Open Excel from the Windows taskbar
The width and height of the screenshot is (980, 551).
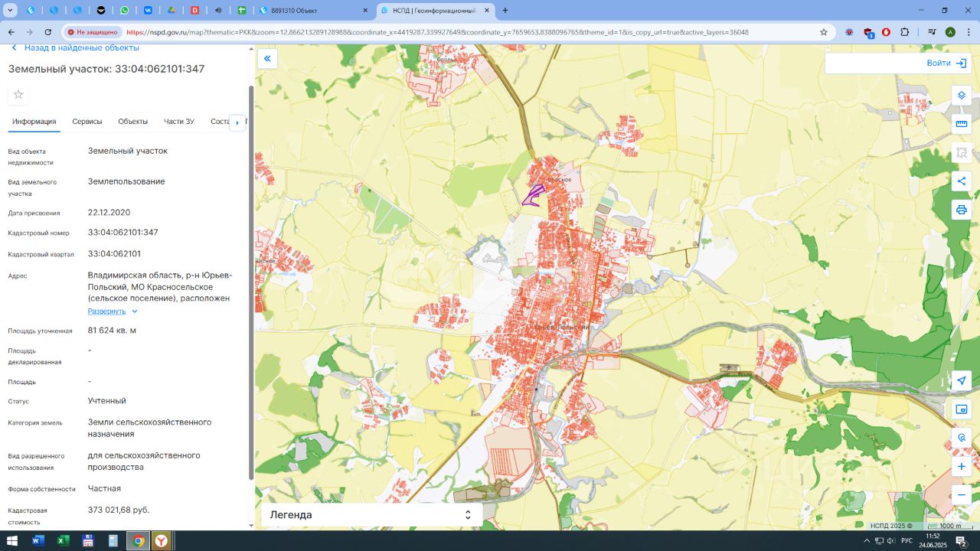[x=63, y=541]
